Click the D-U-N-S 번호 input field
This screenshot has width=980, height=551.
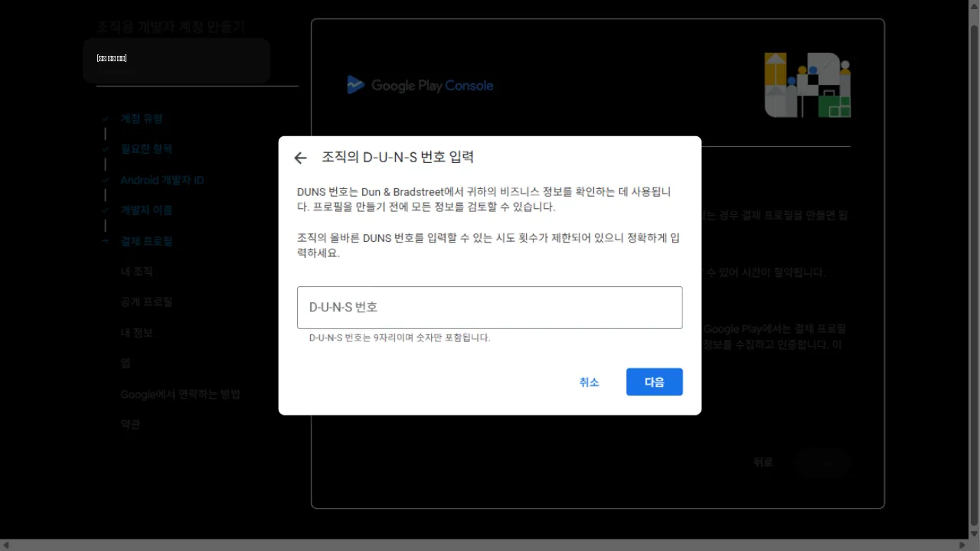pos(490,308)
